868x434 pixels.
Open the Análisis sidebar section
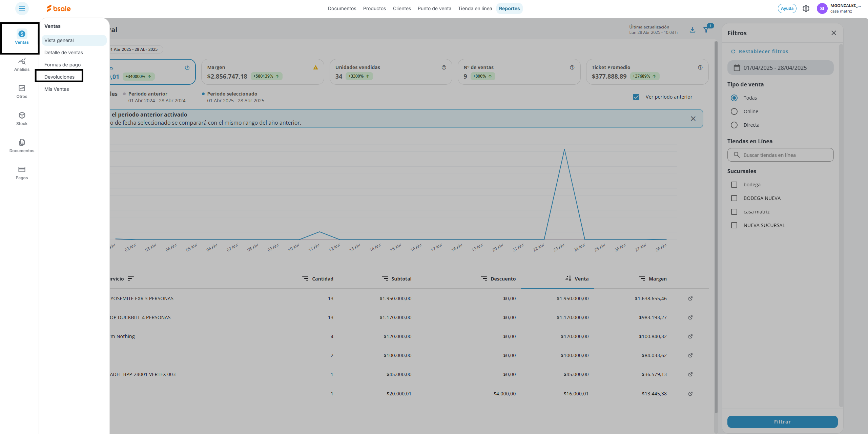[x=22, y=64]
